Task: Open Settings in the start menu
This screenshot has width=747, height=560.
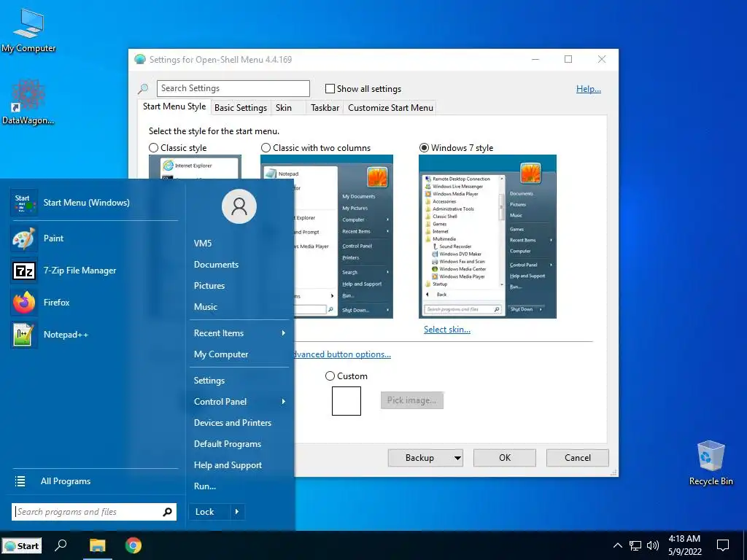Action: tap(209, 381)
